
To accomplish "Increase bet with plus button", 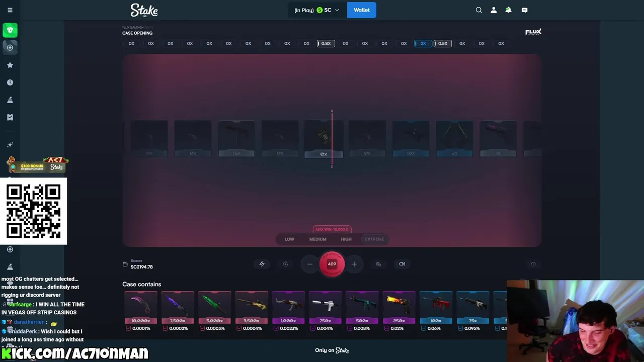I will pos(354,264).
